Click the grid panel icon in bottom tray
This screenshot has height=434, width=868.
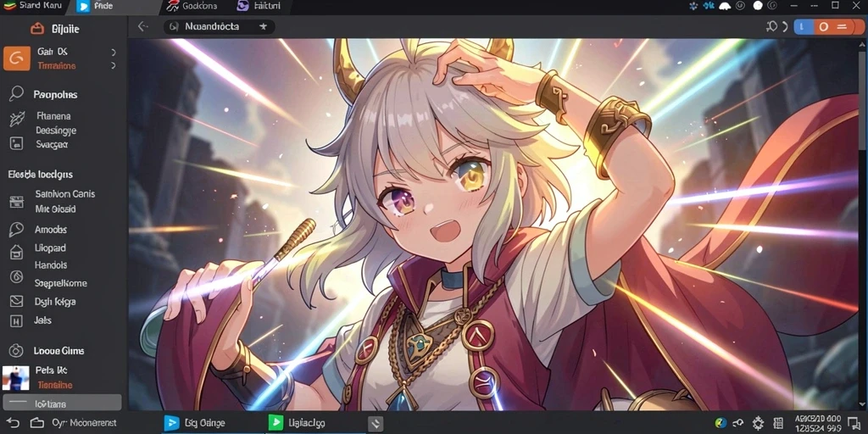pos(778,423)
